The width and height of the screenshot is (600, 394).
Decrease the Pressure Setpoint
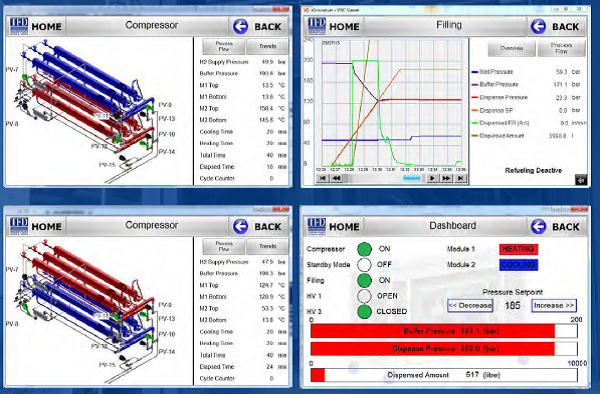point(470,305)
